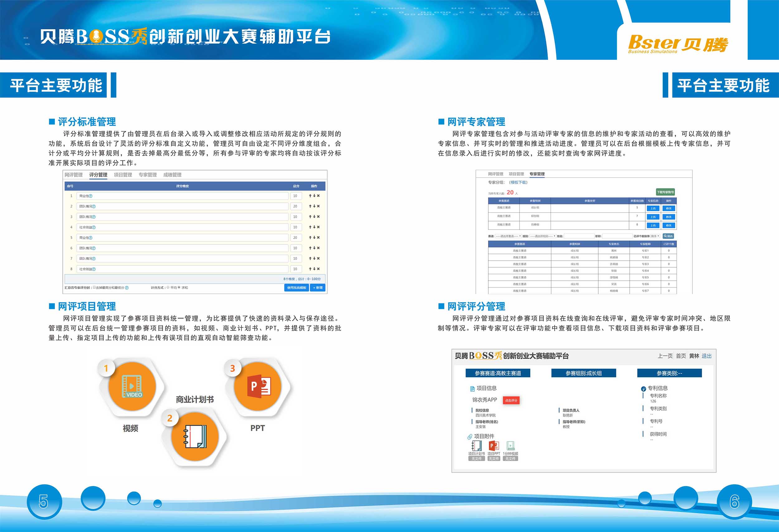
Task: Delete scoring row 4 with X icon
Action: pos(318,227)
